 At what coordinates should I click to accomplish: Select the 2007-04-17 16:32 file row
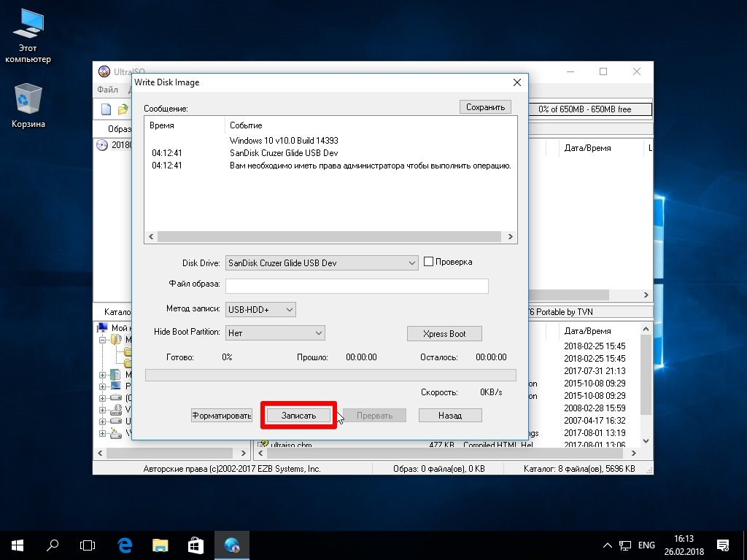(x=595, y=421)
